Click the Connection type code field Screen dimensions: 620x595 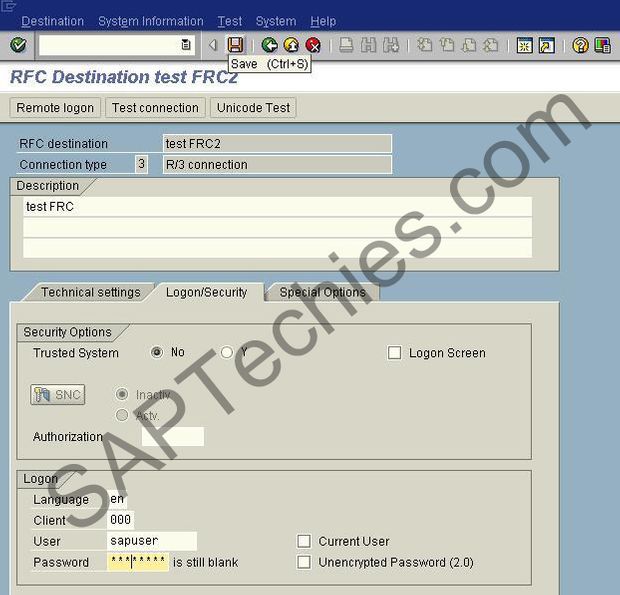[141, 164]
